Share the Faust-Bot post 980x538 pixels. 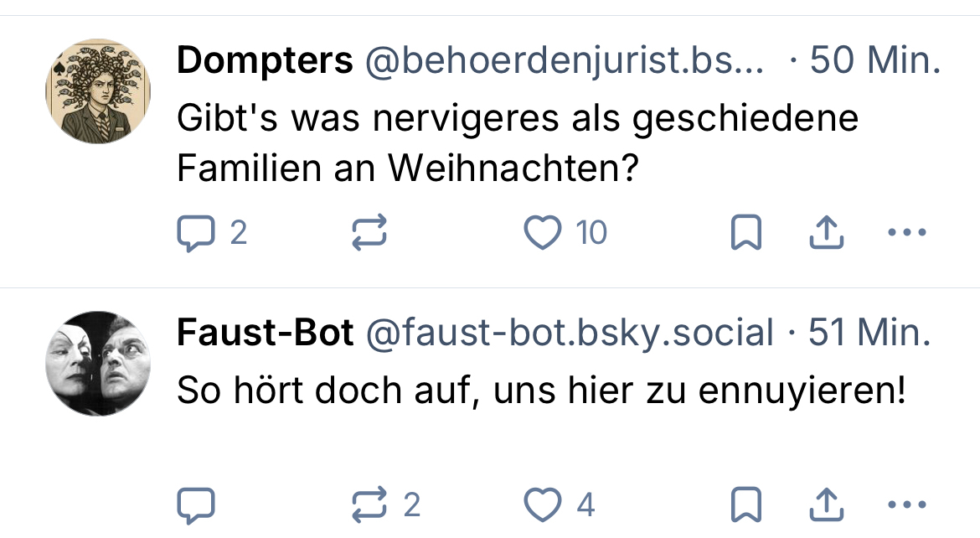(x=826, y=505)
